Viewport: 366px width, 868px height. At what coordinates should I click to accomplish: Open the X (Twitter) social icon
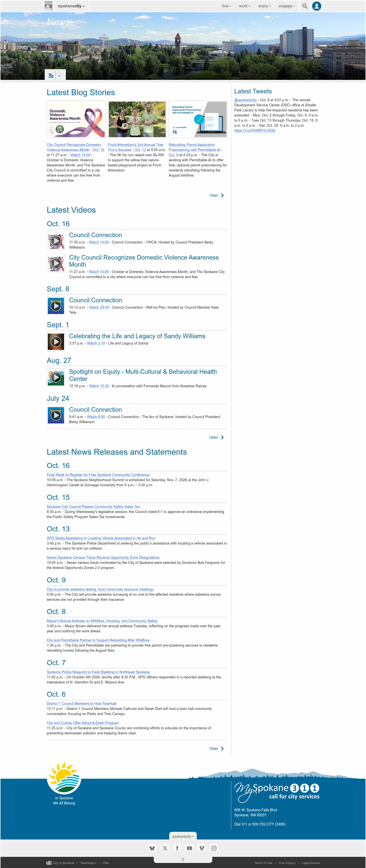tap(165, 848)
